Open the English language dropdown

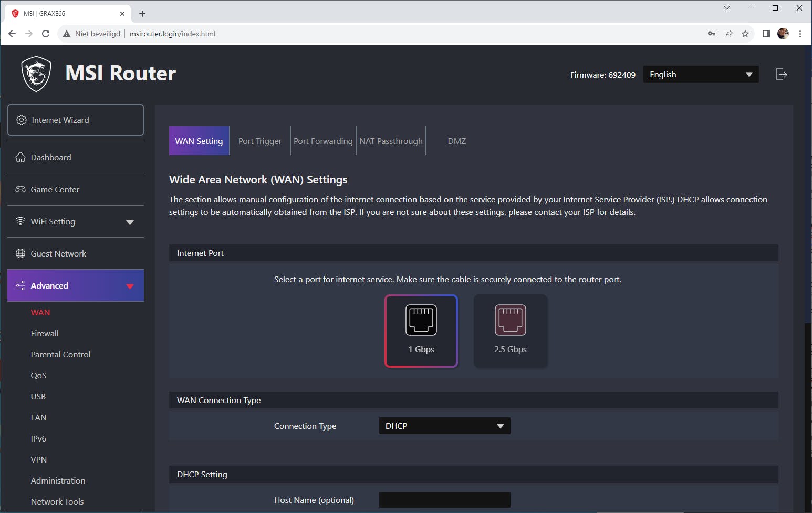701,74
